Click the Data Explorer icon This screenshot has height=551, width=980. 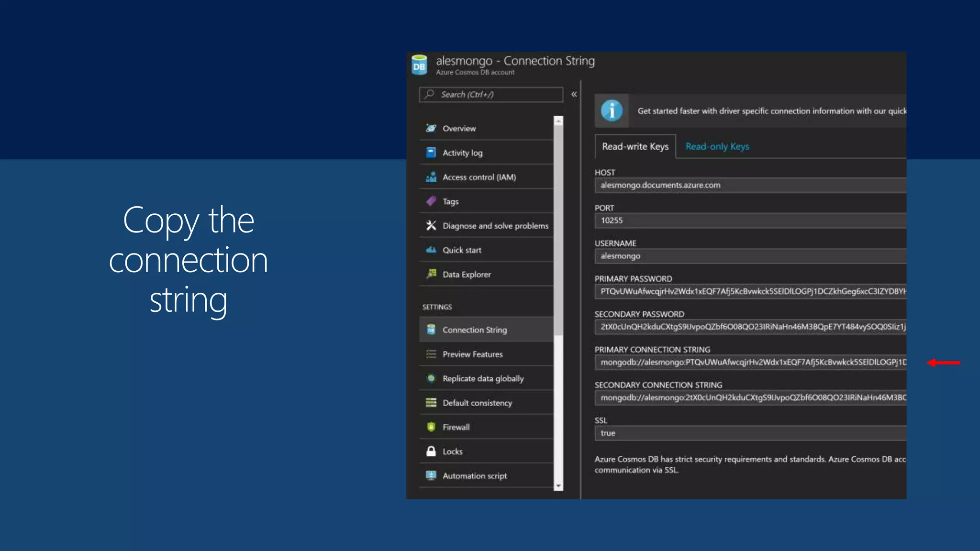(431, 274)
